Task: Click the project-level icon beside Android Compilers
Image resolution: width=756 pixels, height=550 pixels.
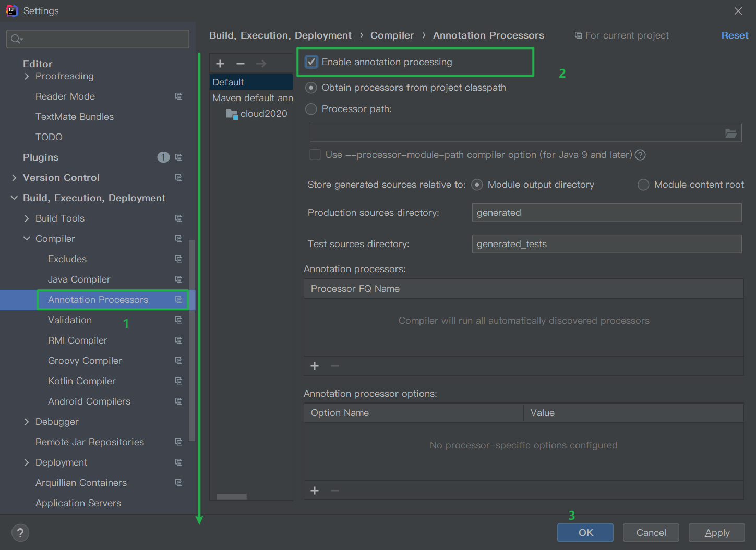Action: tap(179, 401)
